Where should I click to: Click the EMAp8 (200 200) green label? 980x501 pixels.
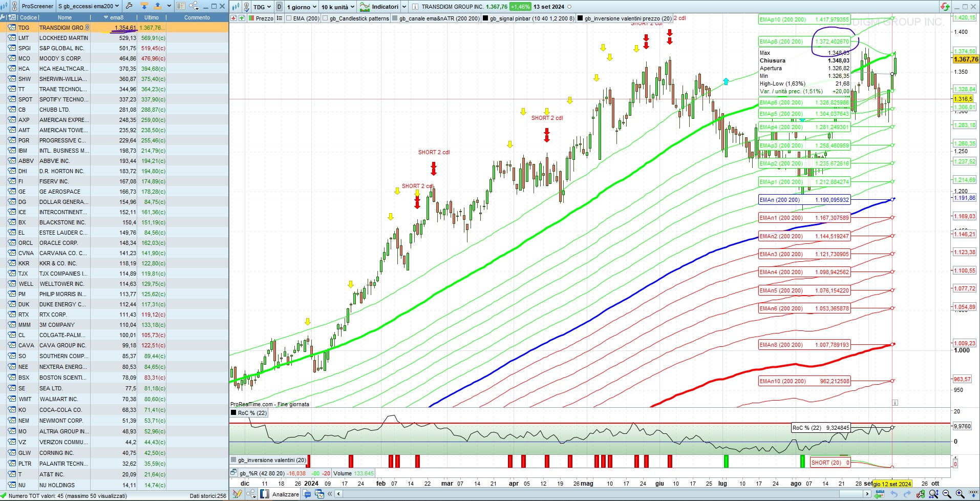804,41
